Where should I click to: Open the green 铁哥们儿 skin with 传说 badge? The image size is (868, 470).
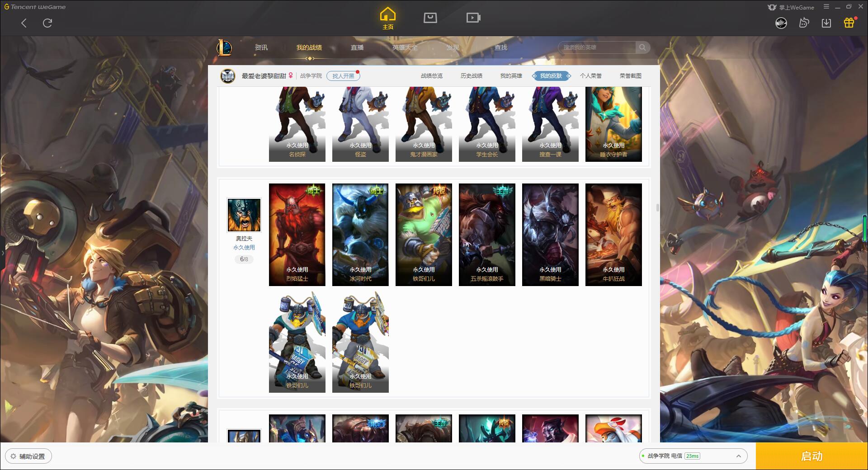point(424,235)
